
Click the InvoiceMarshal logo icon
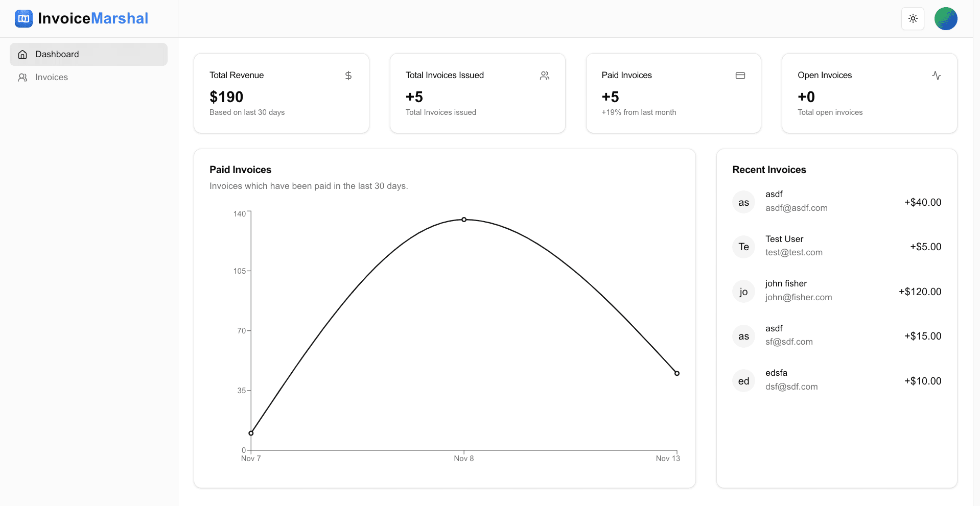click(24, 18)
